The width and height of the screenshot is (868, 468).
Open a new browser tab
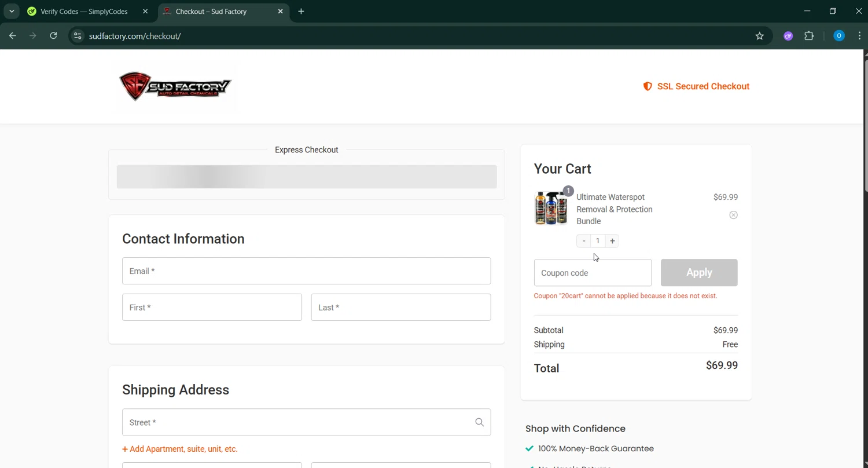301,11
